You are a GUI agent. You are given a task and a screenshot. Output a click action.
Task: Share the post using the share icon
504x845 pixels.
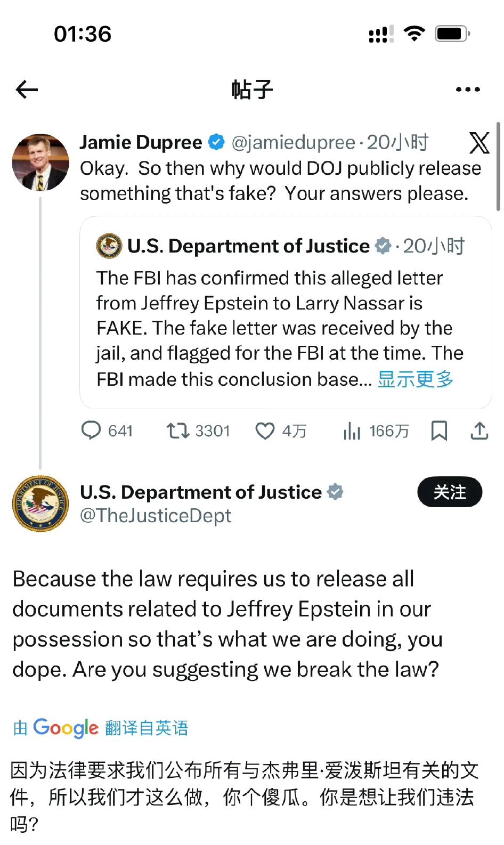click(479, 431)
